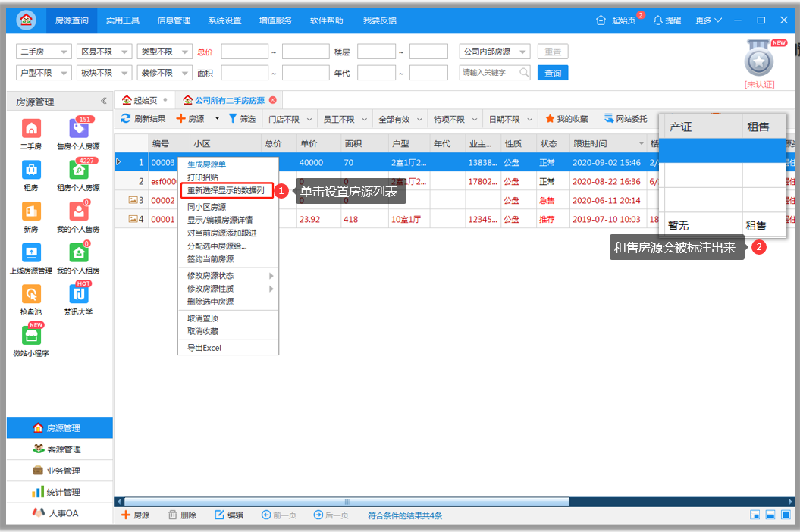Expand the 门店不限 filter dropdown
Image resolution: width=800 pixels, height=532 pixels.
pos(290,119)
